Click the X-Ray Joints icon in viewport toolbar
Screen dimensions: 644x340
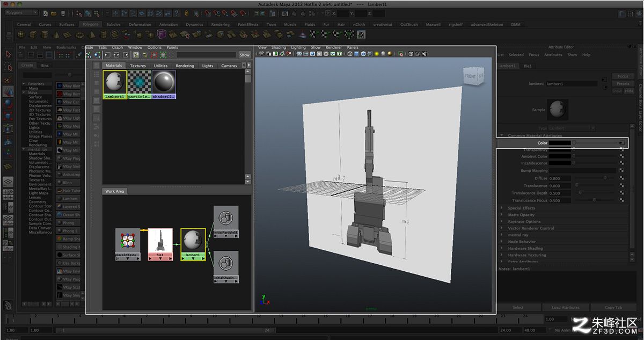pyautogui.click(x=423, y=54)
